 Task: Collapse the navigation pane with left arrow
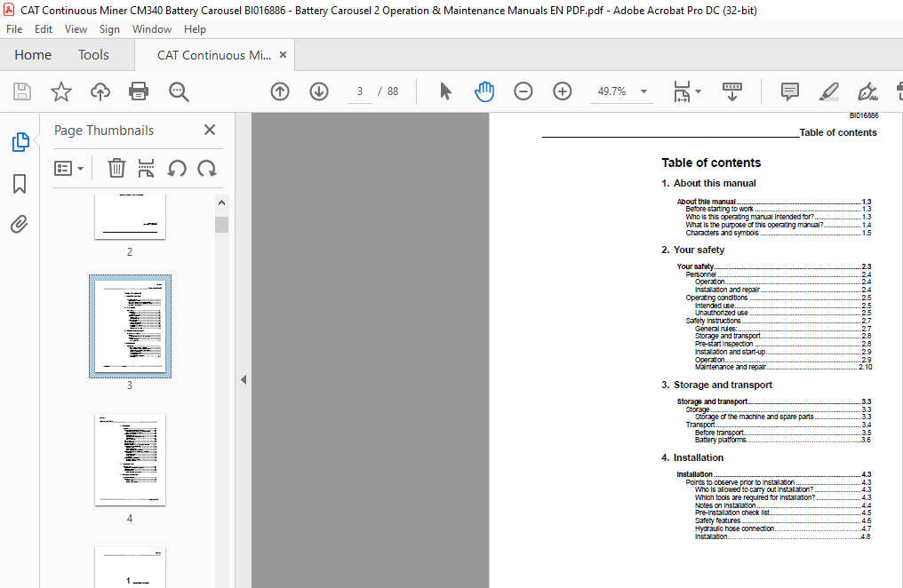[244, 380]
